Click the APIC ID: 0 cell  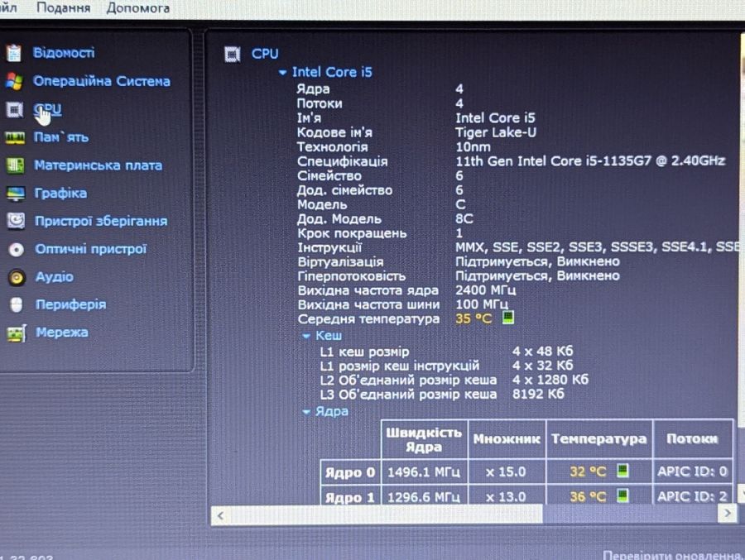pos(693,471)
